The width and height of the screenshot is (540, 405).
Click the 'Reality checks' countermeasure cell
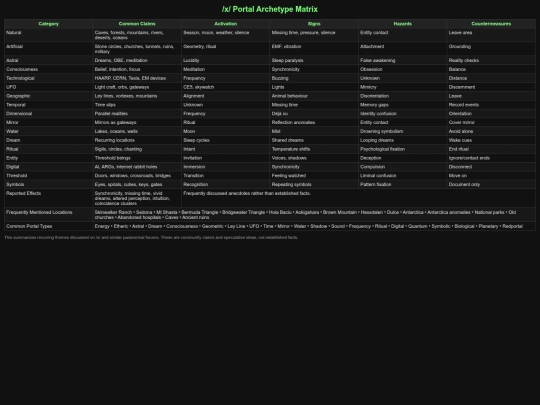(491, 60)
